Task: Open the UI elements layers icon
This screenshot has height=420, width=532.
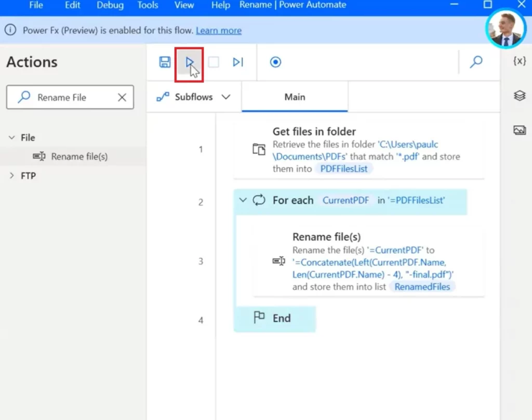Action: click(x=520, y=96)
